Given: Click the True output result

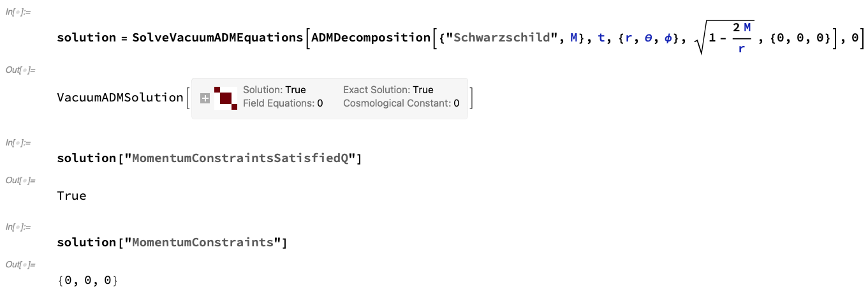Looking at the screenshot, I should [x=71, y=196].
